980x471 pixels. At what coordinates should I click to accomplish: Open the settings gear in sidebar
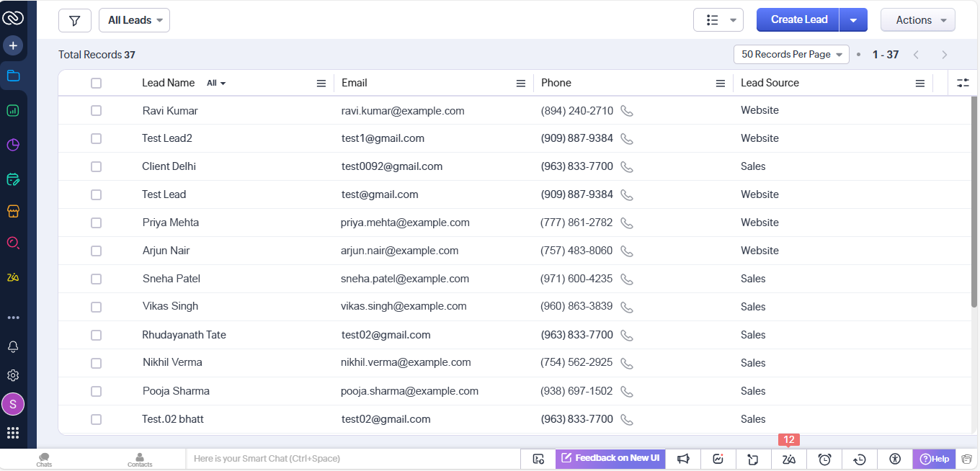coord(13,375)
